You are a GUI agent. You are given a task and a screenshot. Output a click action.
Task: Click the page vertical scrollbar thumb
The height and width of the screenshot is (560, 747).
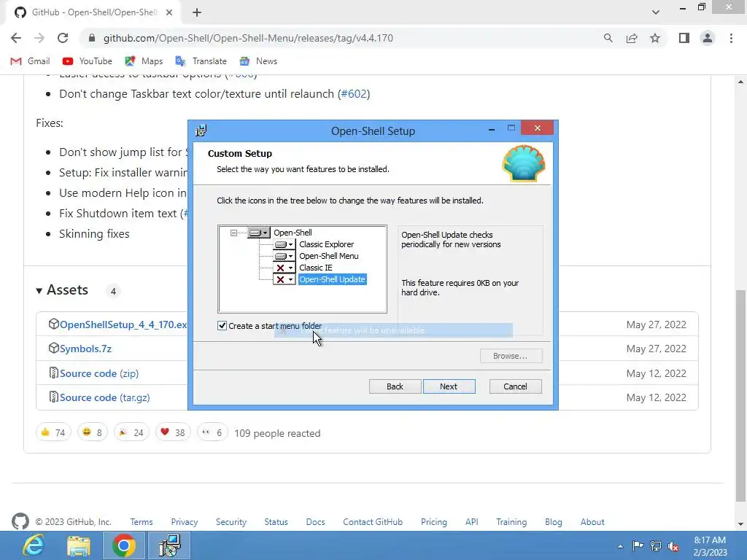(x=740, y=395)
